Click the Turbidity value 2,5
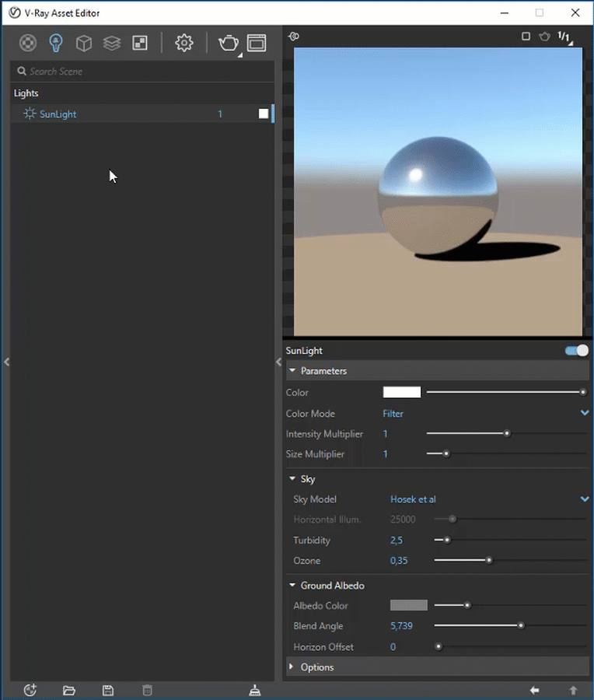 397,541
